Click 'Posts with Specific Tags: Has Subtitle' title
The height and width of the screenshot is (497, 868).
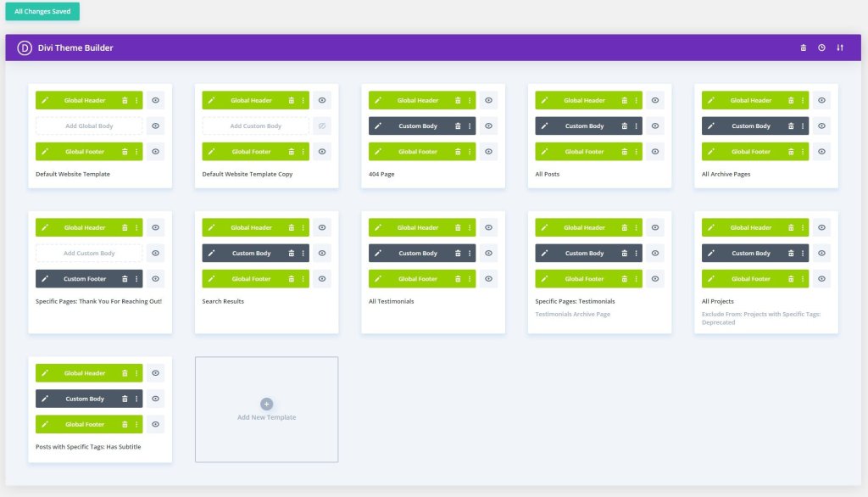tap(88, 447)
